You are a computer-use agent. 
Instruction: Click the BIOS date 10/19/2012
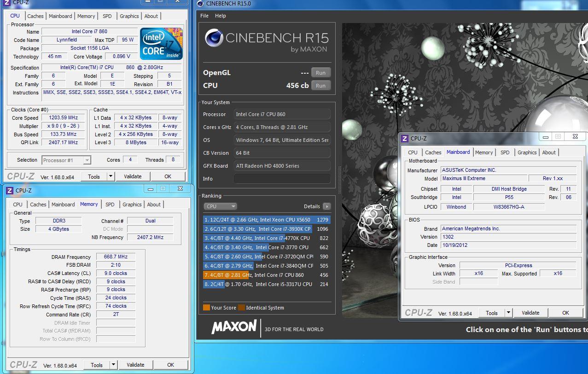click(x=508, y=245)
